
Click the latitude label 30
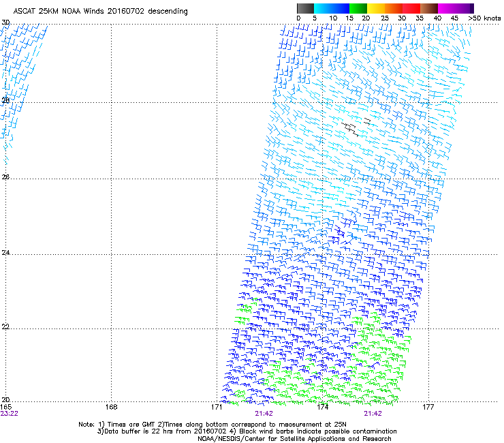pyautogui.click(x=5, y=22)
